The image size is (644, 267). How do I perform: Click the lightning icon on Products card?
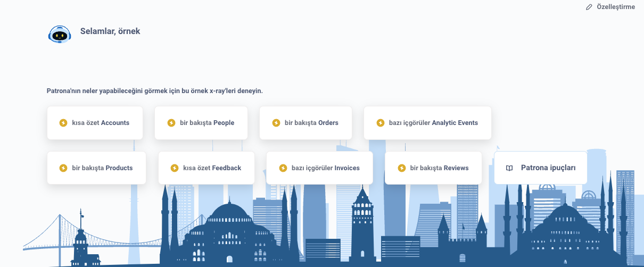click(63, 168)
